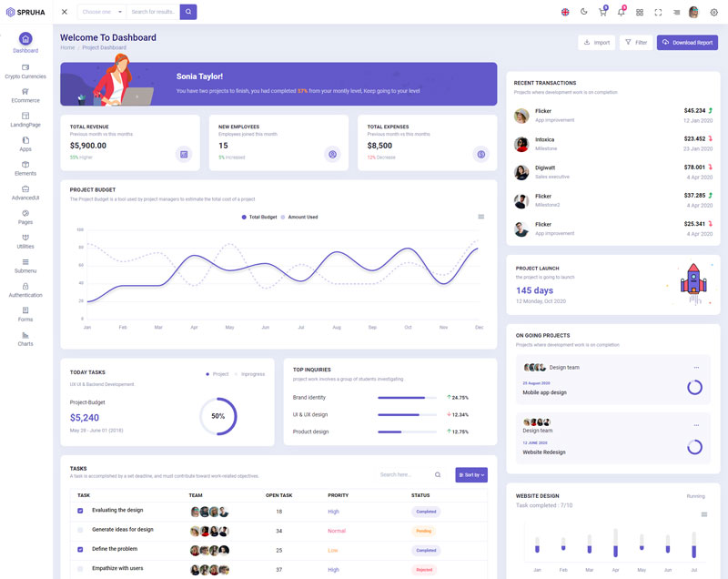This screenshot has height=579, width=728.
Task: Open the Choose one dropdown in header
Action: click(x=99, y=12)
